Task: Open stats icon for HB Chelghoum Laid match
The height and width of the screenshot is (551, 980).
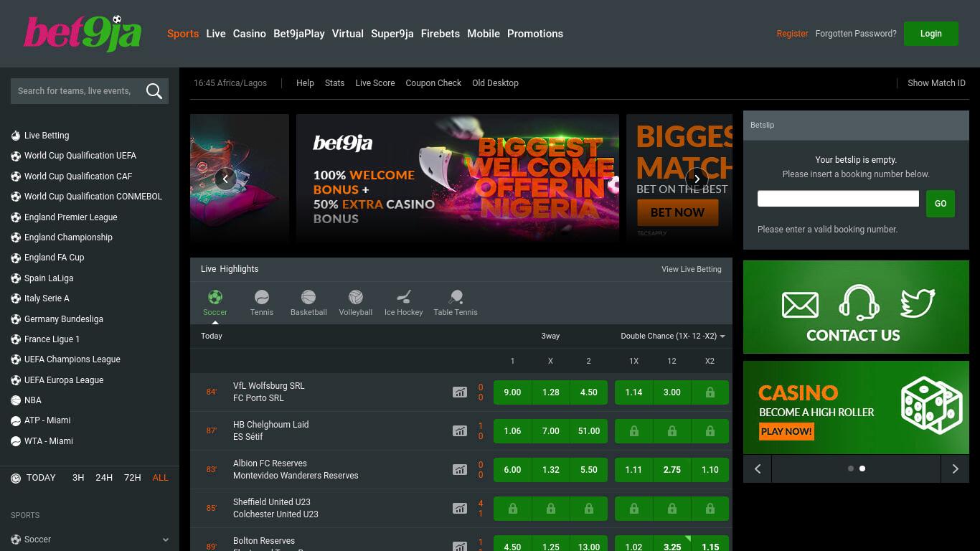Action: [460, 431]
